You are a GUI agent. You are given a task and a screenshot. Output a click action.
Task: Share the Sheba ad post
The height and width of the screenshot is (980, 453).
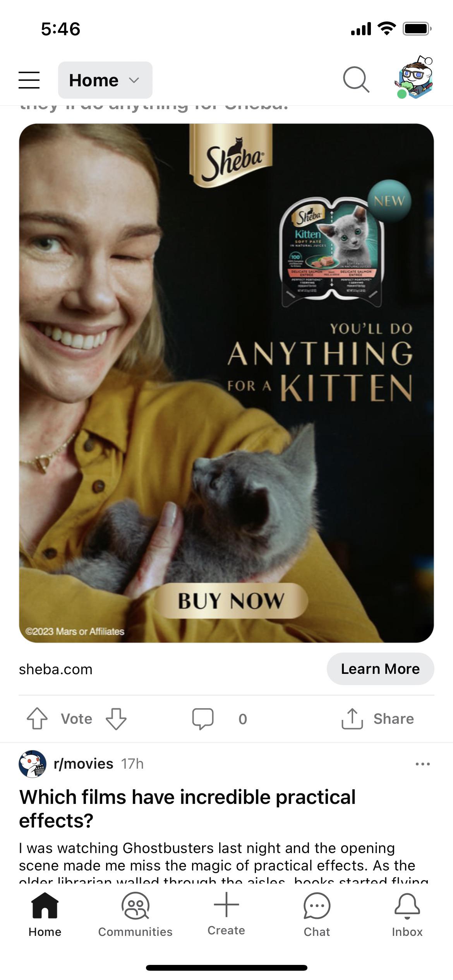click(x=377, y=719)
